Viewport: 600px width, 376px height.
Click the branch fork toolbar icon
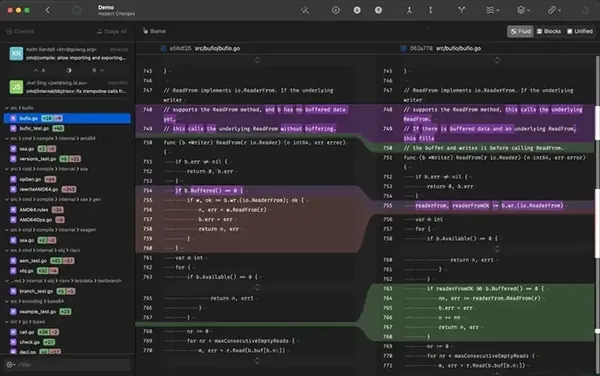[x=462, y=10]
